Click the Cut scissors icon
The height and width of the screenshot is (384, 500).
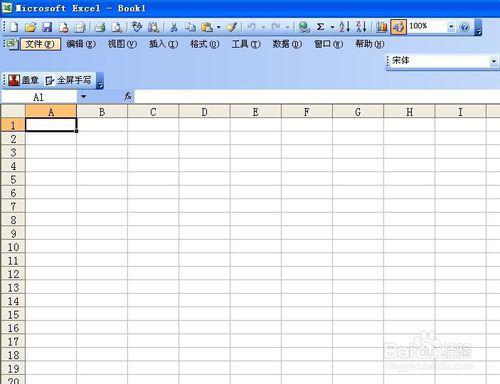[173, 27]
